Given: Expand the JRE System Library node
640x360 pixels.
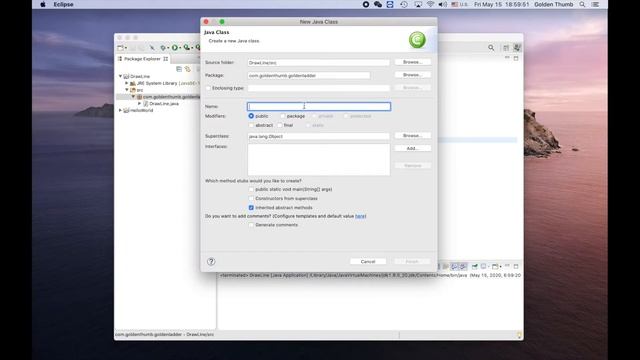Looking at the screenshot, I should (127, 83).
